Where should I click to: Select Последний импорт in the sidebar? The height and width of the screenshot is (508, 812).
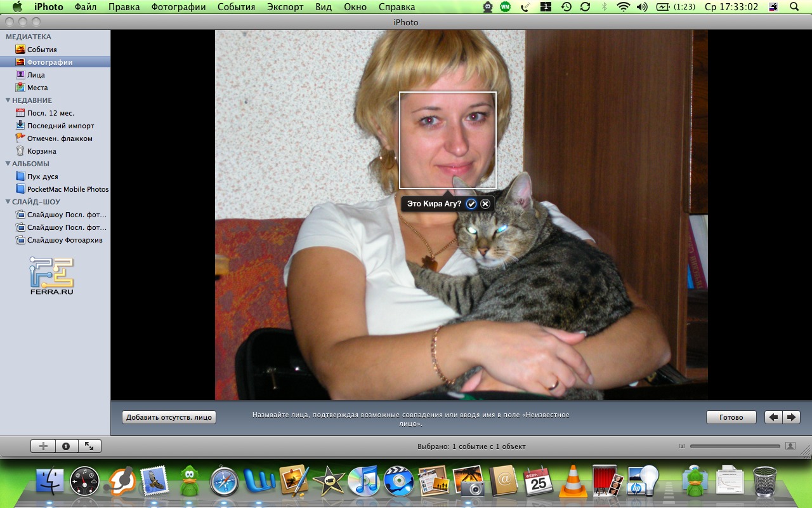coord(55,126)
